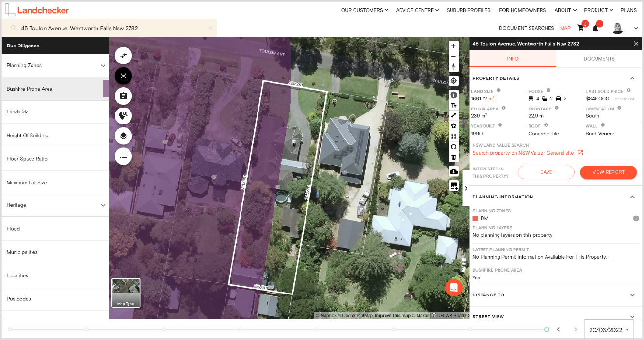Screen dimensions: 644x340
Task: Open the Product dropdown menu
Action: (598, 10)
